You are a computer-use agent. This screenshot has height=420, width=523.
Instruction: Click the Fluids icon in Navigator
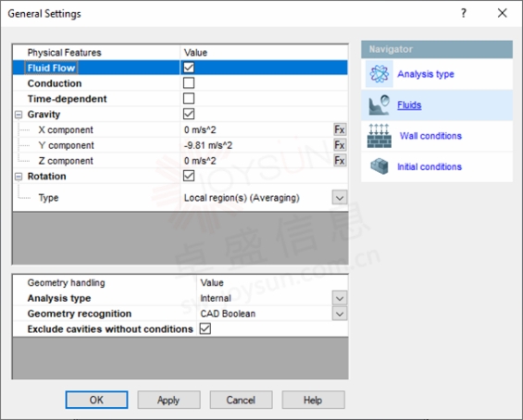point(380,105)
